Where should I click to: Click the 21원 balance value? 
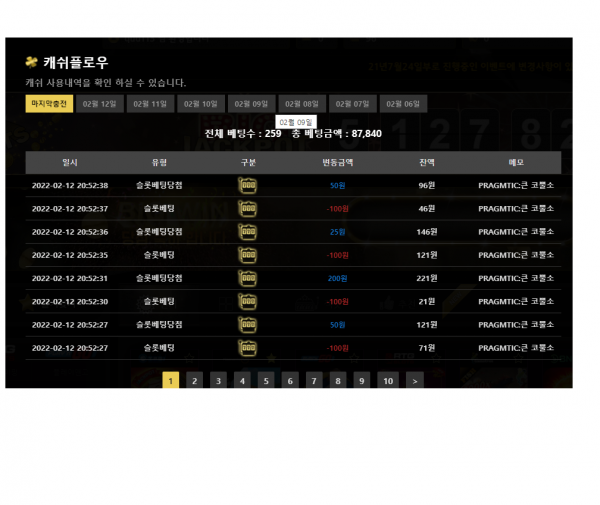tap(427, 302)
